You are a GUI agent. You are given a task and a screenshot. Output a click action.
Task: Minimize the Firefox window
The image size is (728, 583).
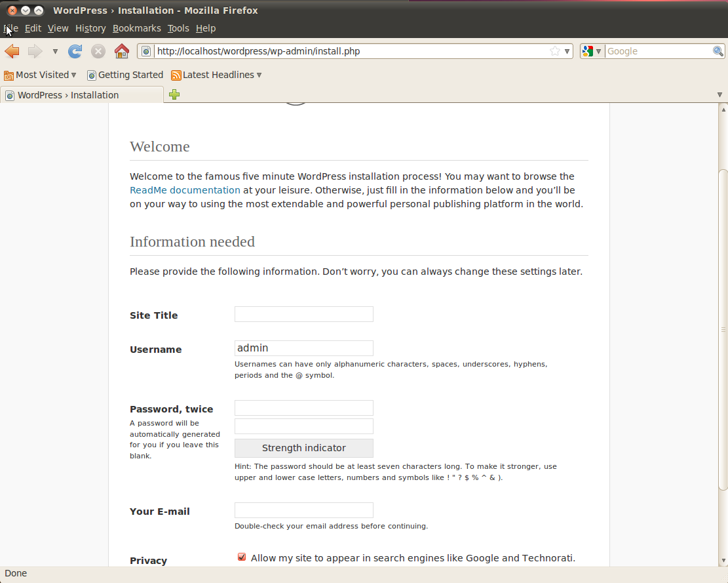click(x=26, y=10)
